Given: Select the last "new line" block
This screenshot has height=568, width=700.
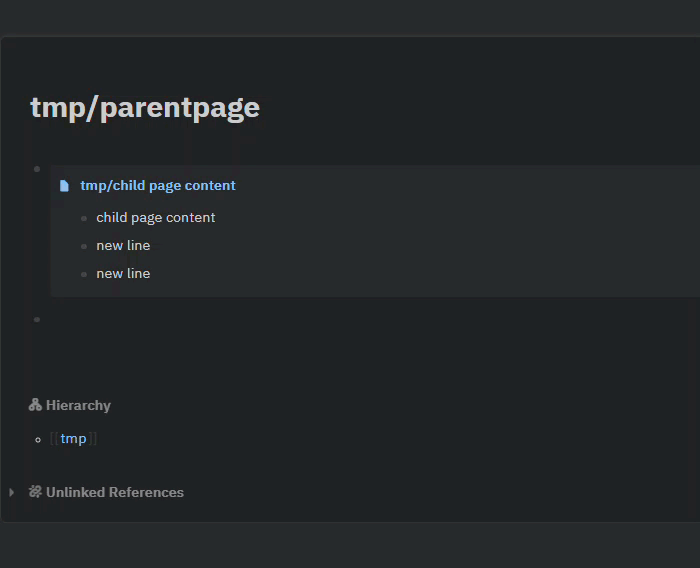Looking at the screenshot, I should click(x=123, y=274).
